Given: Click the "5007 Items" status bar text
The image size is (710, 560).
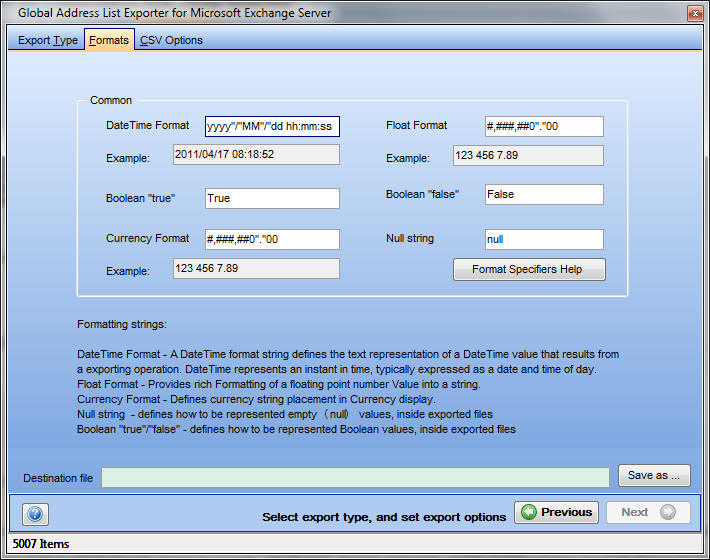Looking at the screenshot, I should (41, 544).
